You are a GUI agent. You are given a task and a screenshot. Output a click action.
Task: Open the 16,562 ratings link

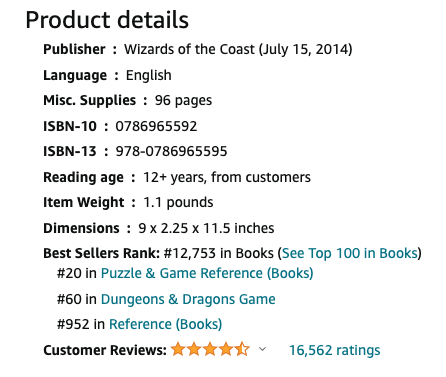point(334,350)
